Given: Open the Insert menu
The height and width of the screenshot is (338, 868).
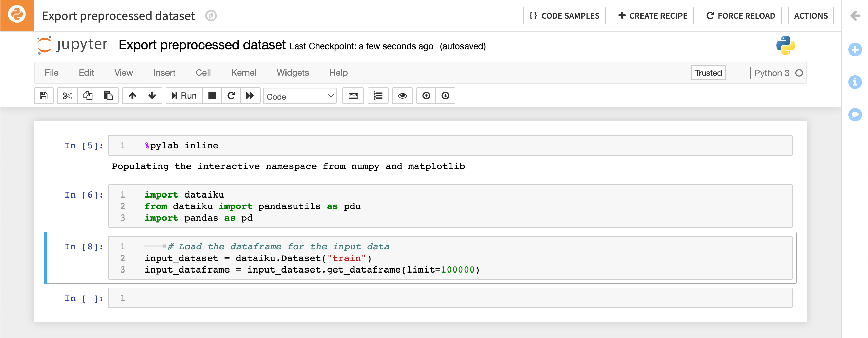Looking at the screenshot, I should point(164,73).
